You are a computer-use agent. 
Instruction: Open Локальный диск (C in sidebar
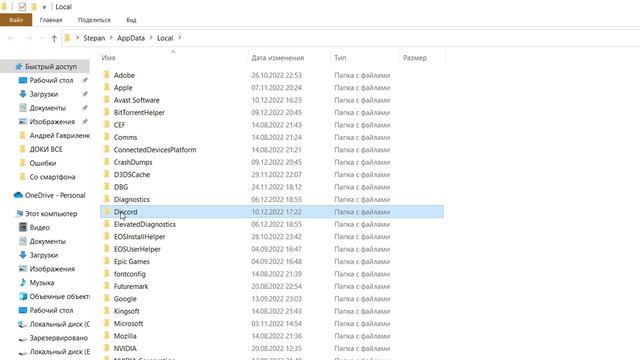(59, 324)
